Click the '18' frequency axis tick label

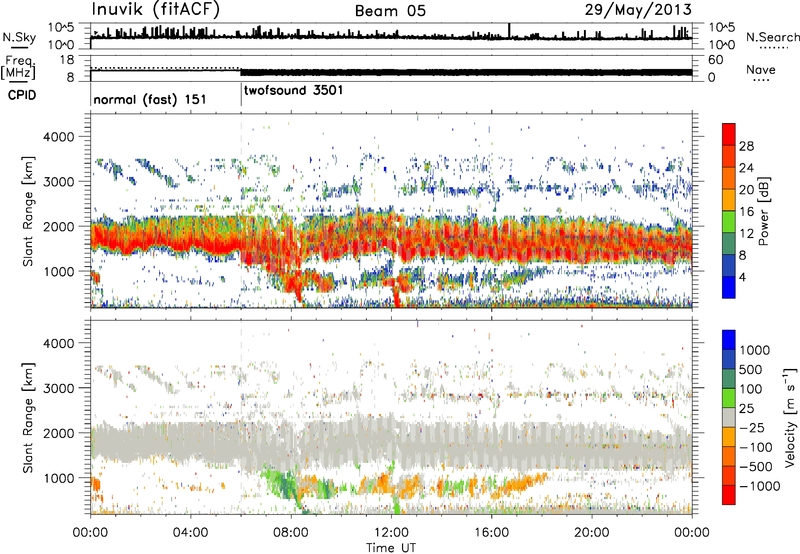67,60
